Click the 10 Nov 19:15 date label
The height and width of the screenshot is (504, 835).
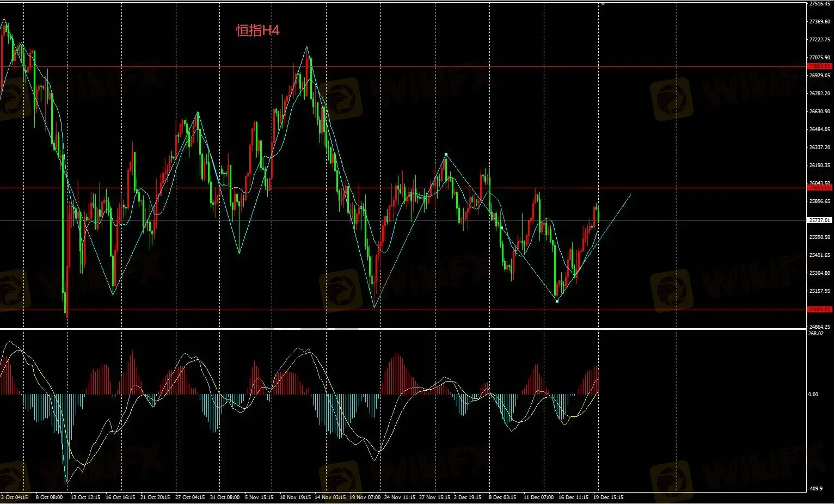(x=295, y=497)
